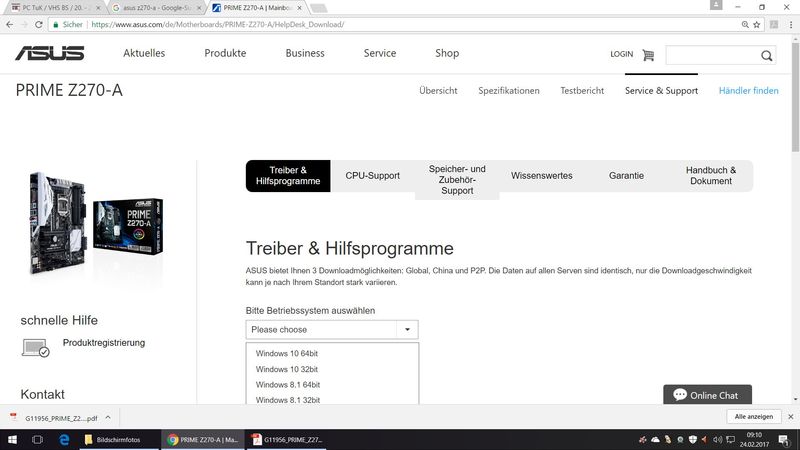
Task: Open the Garantie tab
Action: tap(626, 176)
